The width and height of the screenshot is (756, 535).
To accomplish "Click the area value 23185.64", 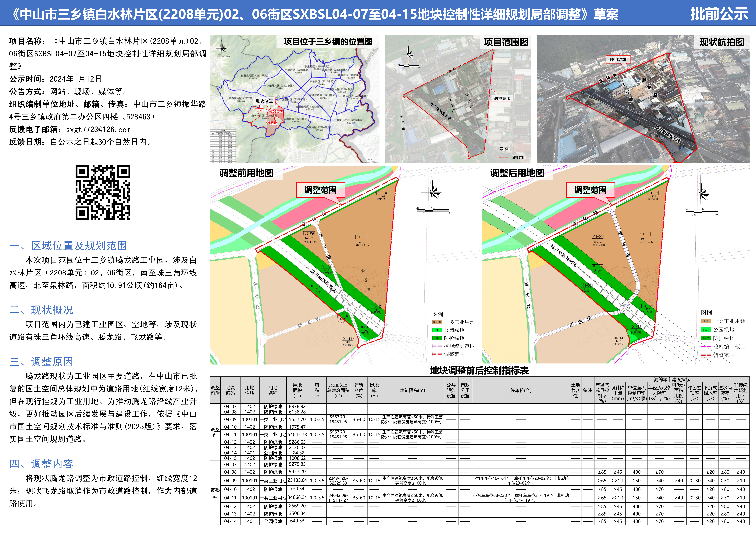I will click(297, 480).
